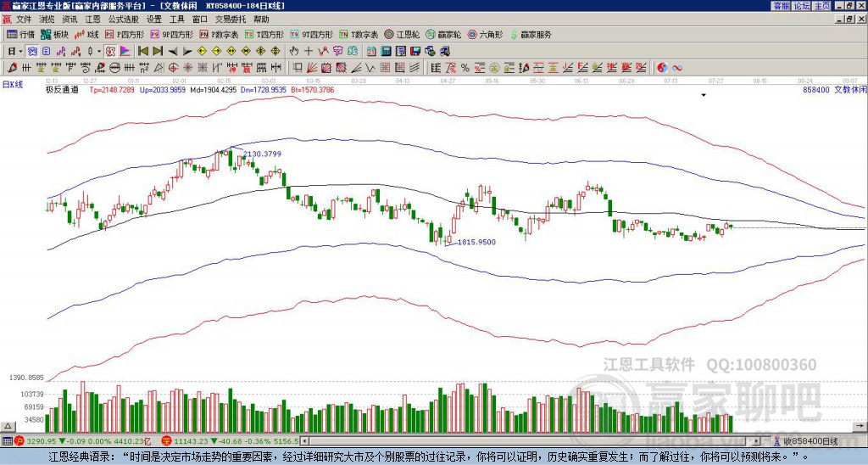Click the up triangle button beside volume

[8, 426]
